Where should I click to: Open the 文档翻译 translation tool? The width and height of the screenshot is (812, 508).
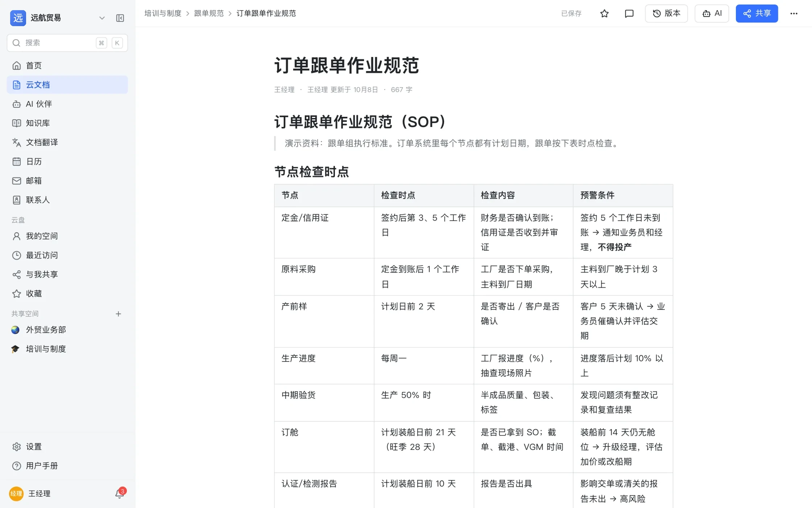[x=67, y=142]
